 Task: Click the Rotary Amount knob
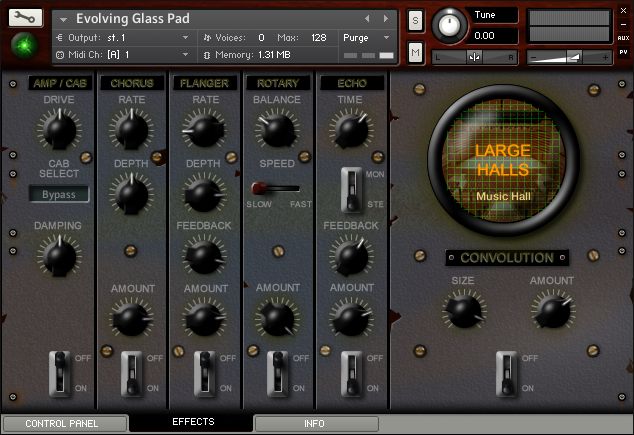277,319
